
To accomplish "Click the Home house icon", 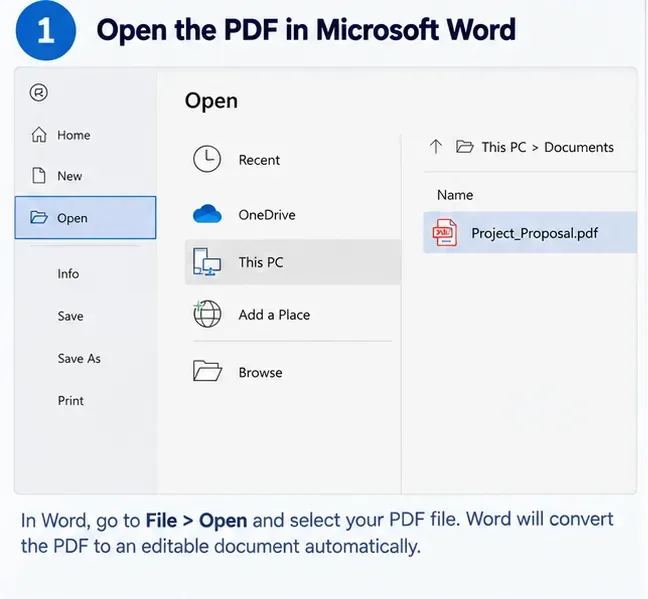I will 39,135.
